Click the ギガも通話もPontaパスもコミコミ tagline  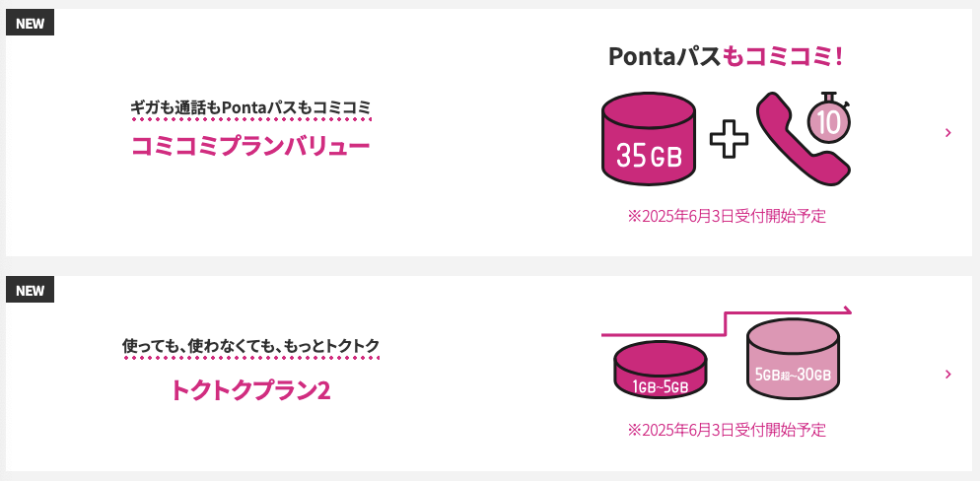tap(250, 108)
